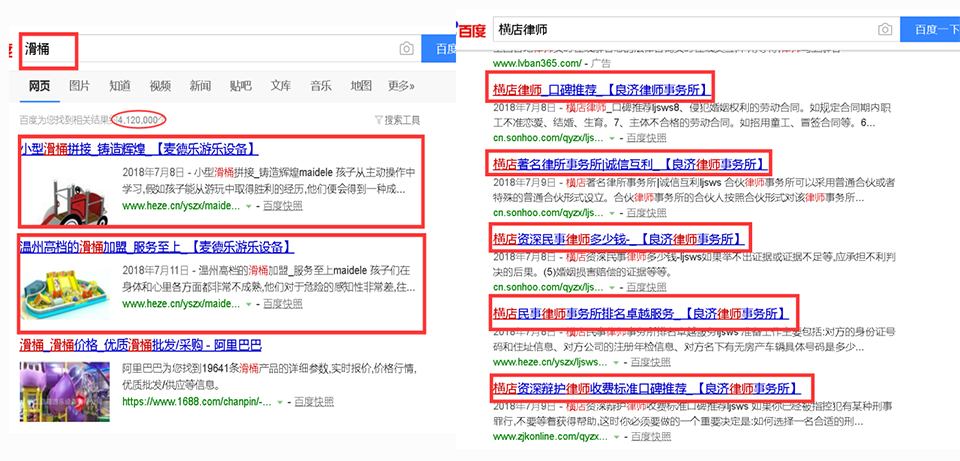The image size is (960, 461).
Task: Switch to the 知道 tab
Action: (120, 86)
